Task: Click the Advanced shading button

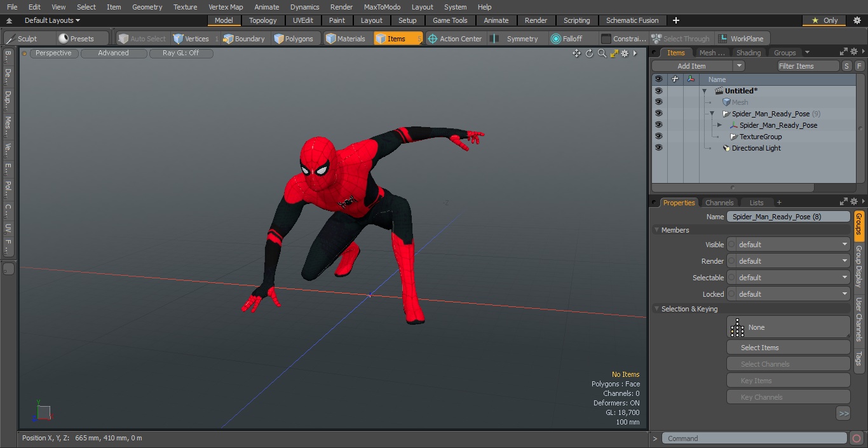Action: pos(113,53)
